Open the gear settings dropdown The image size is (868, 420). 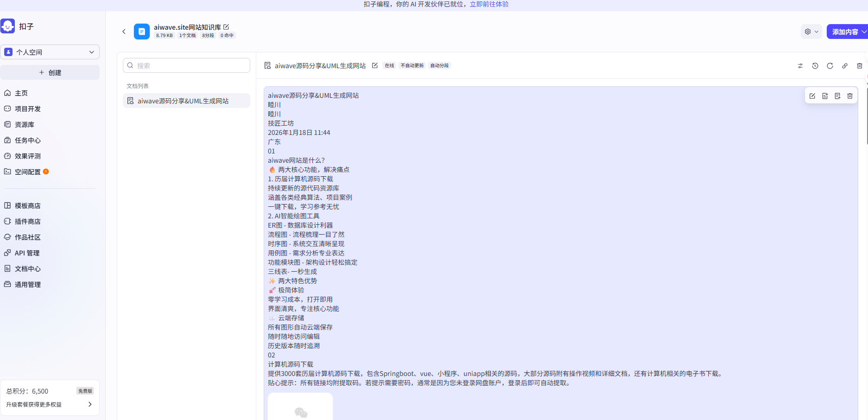(x=811, y=32)
